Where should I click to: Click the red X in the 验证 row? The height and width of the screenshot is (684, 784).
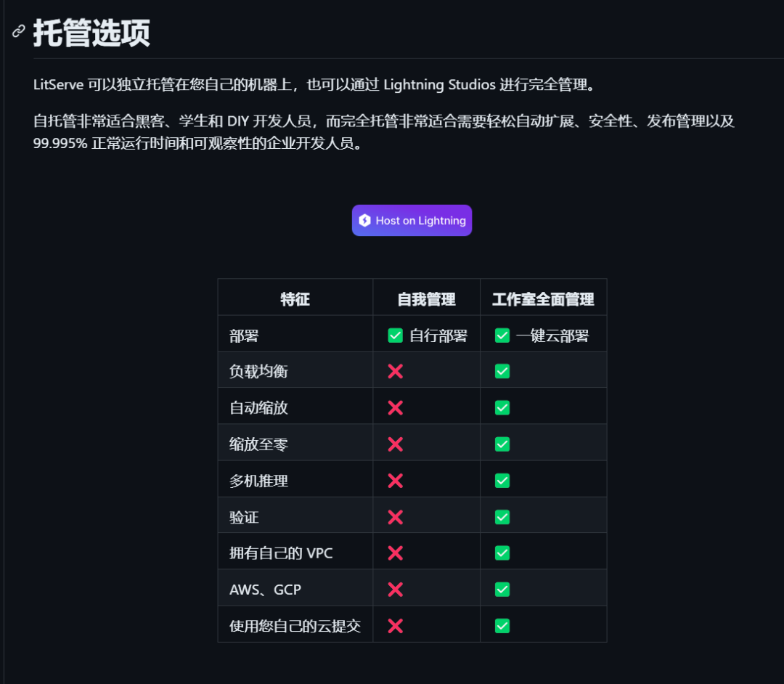[395, 517]
